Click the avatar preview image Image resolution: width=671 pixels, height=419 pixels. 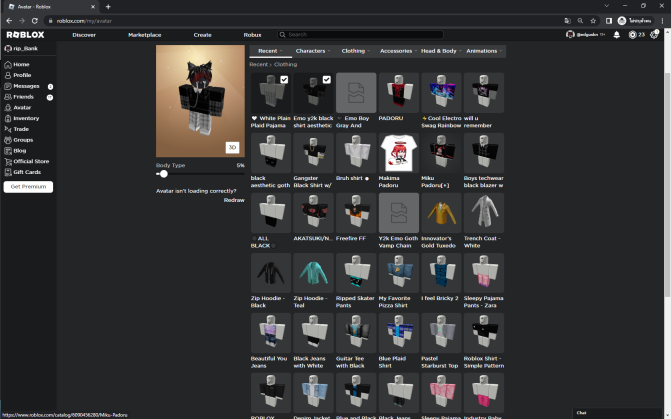(x=200, y=101)
